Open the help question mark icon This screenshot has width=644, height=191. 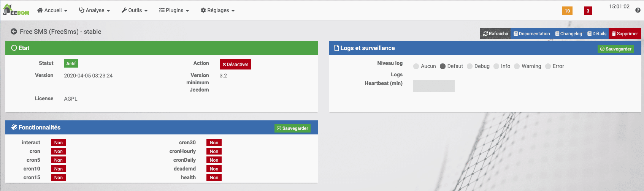[x=638, y=10]
